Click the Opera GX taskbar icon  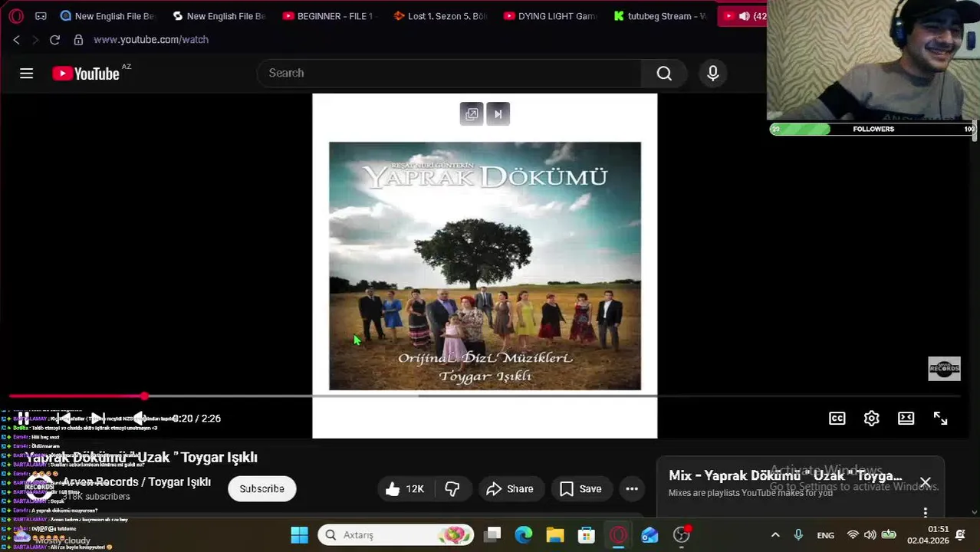coord(618,535)
